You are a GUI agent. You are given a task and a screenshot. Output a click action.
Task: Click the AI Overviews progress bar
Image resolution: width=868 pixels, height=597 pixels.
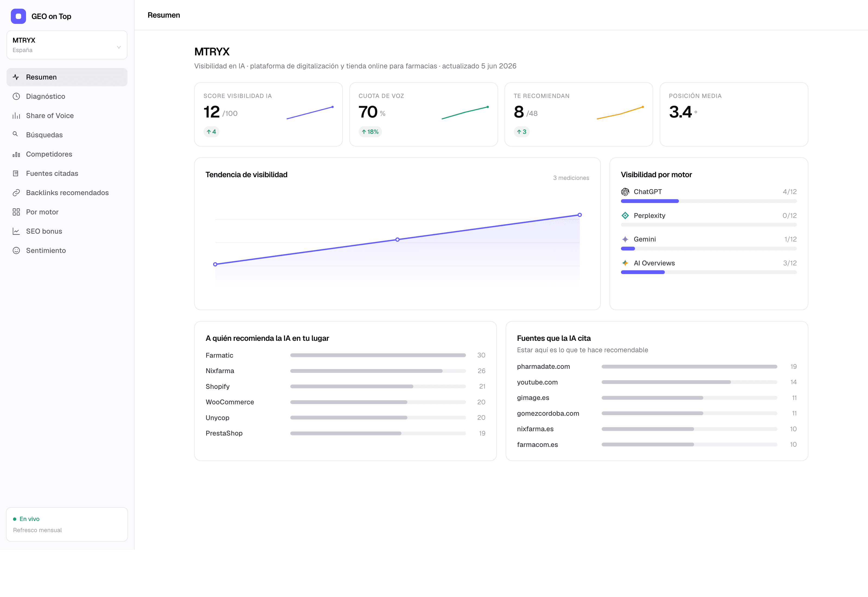709,272
